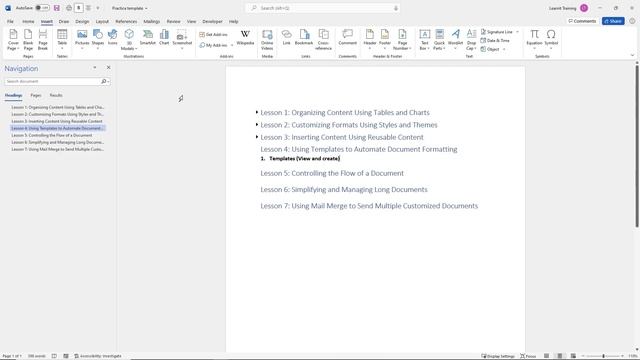
Task: Open document name dropdown in title bar
Action: tap(146, 8)
